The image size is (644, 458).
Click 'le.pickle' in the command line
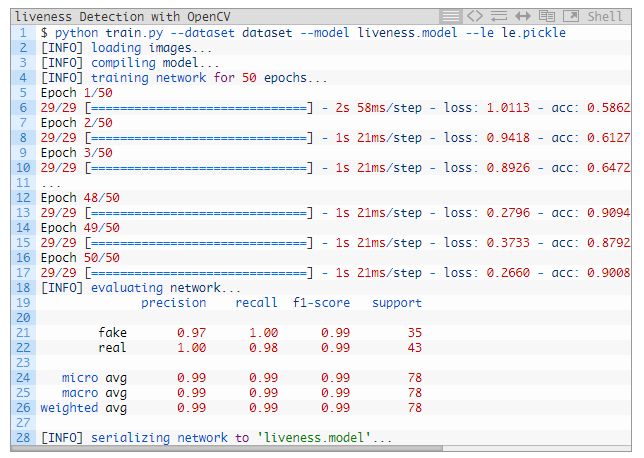534,33
